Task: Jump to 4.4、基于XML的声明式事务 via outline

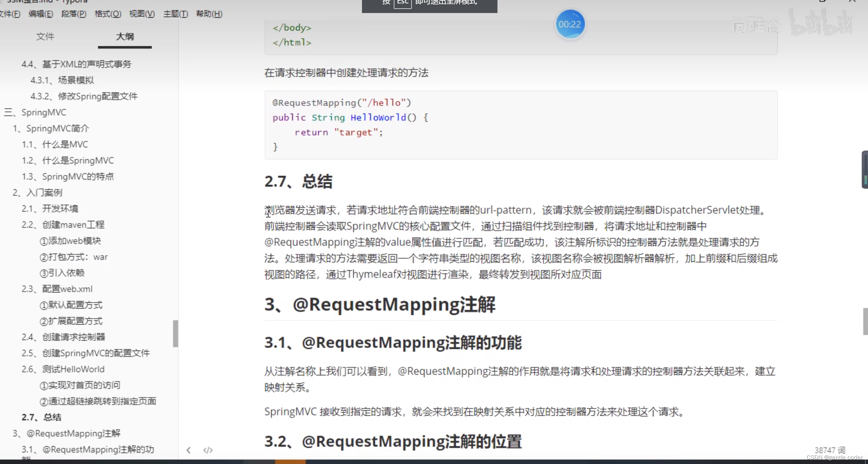Action: pyautogui.click(x=77, y=64)
